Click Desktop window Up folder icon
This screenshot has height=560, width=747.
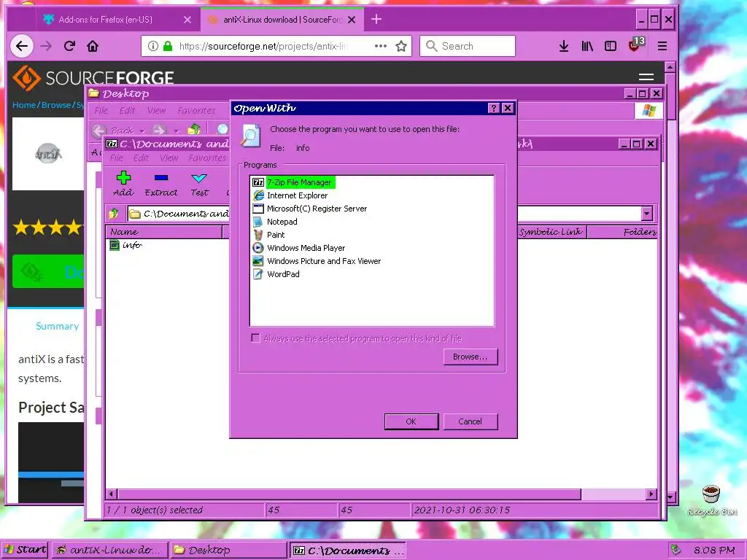[194, 130]
